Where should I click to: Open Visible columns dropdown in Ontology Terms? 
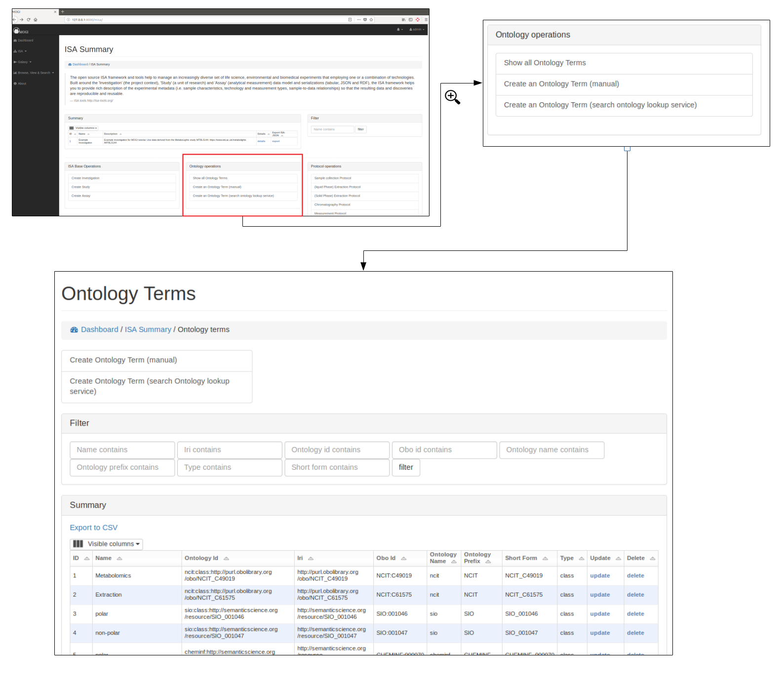click(106, 544)
